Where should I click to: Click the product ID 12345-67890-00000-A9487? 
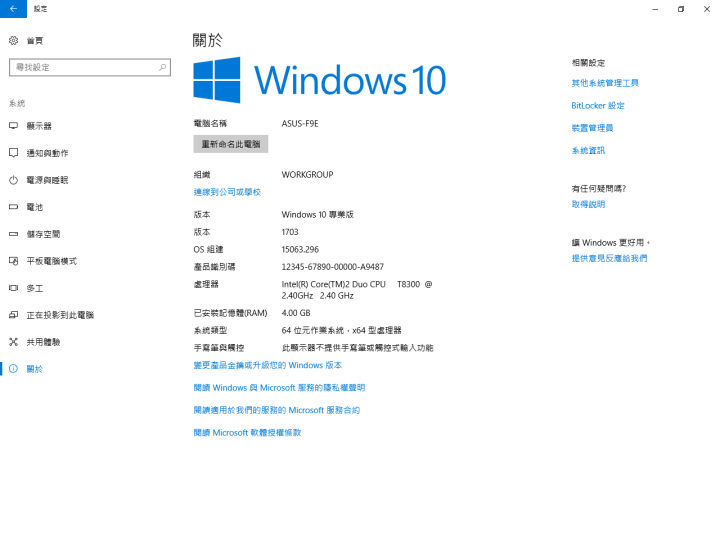[332, 267]
